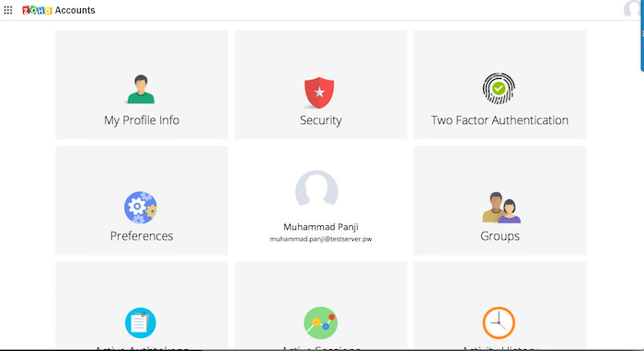Open the Preferences gear icon

pyautogui.click(x=141, y=207)
